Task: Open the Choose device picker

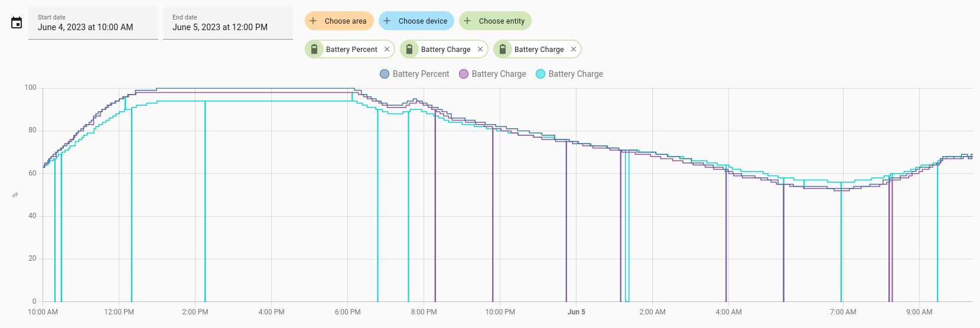Action: pyautogui.click(x=416, y=21)
